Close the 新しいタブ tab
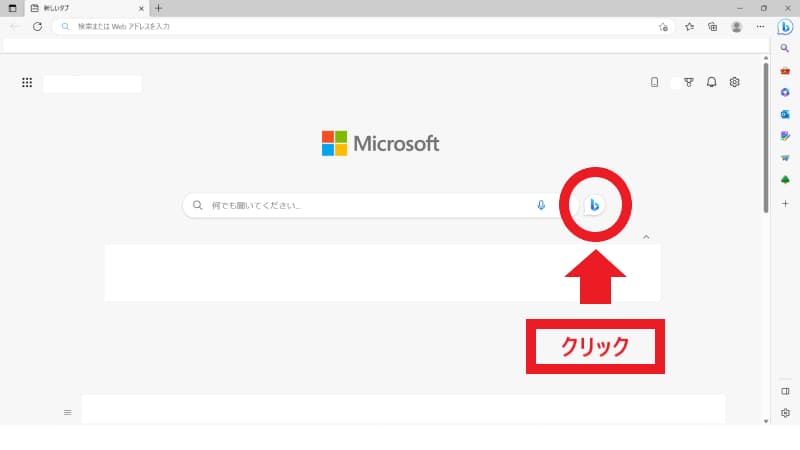This screenshot has height=450, width=800. click(x=141, y=9)
